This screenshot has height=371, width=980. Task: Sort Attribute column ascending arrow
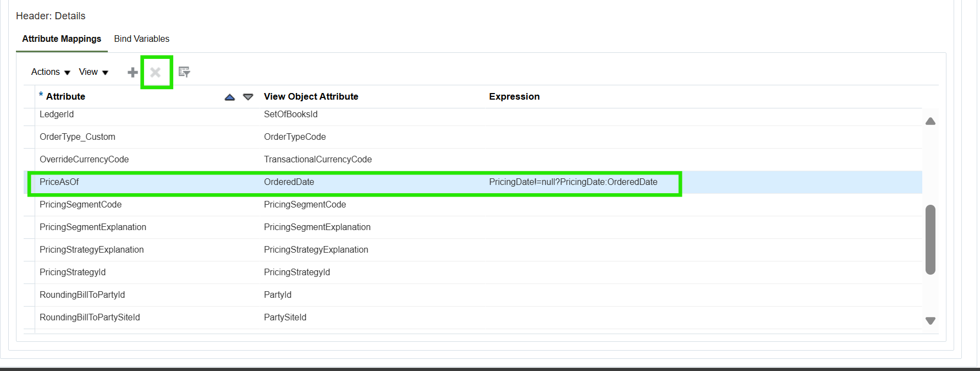pyautogui.click(x=230, y=97)
